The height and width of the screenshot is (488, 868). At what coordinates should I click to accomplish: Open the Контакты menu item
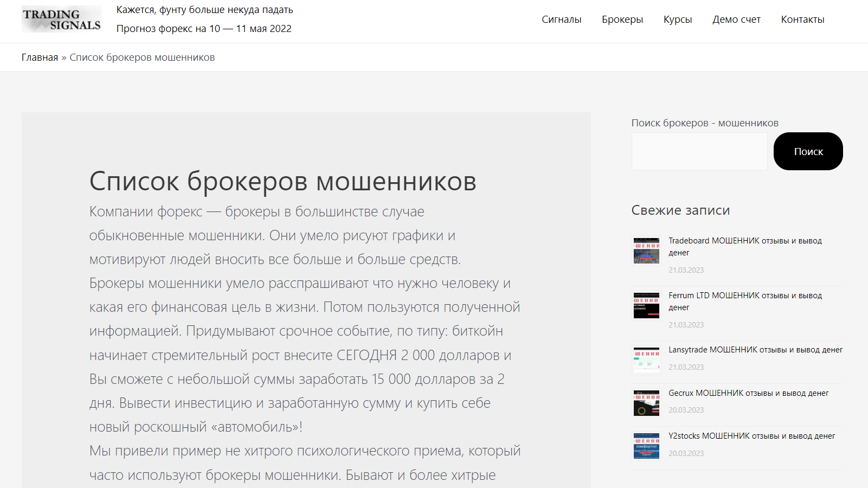pyautogui.click(x=802, y=20)
